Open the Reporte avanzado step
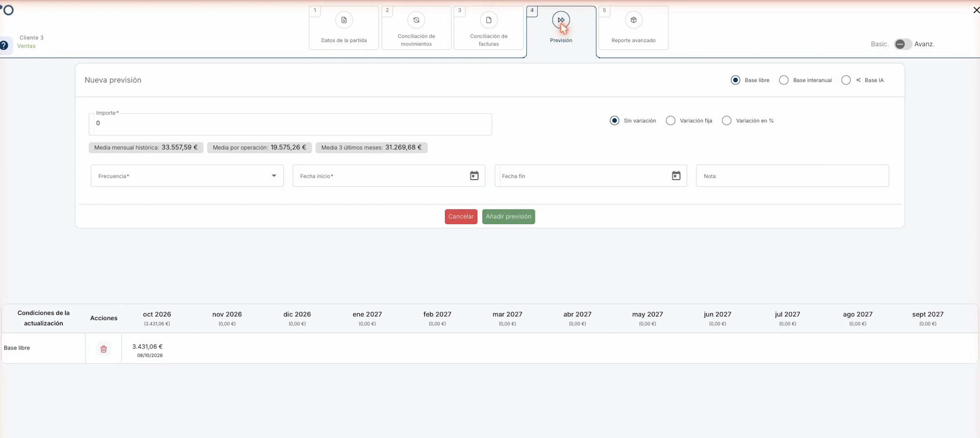This screenshot has width=980, height=438. pyautogui.click(x=633, y=28)
